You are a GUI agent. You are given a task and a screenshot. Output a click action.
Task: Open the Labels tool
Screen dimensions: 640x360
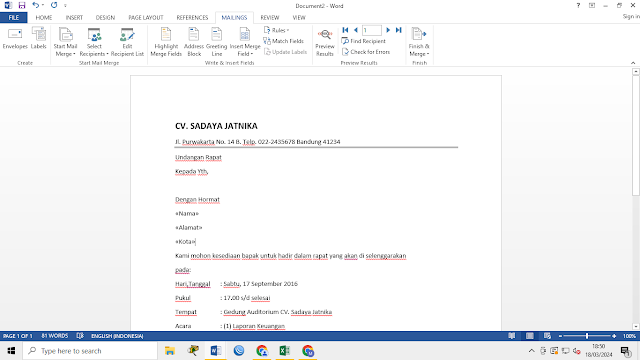pos(39,39)
